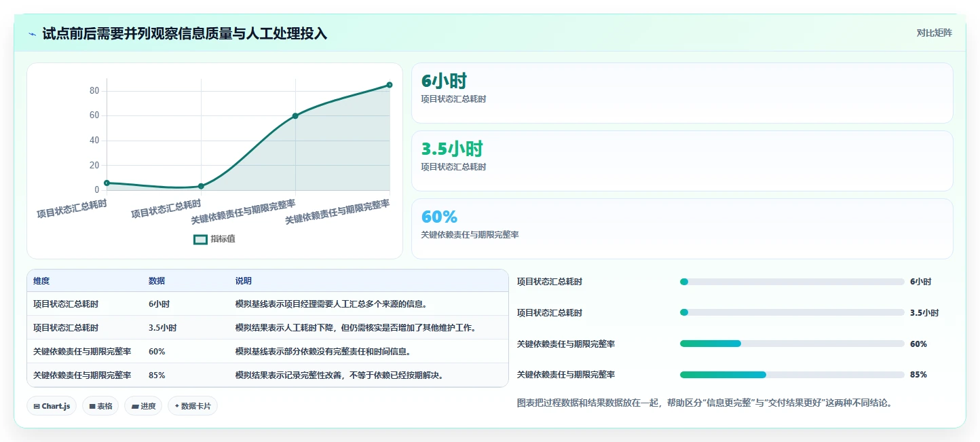980x442 pixels.
Task: Click the y-axis tick label 20
Action: (94, 165)
